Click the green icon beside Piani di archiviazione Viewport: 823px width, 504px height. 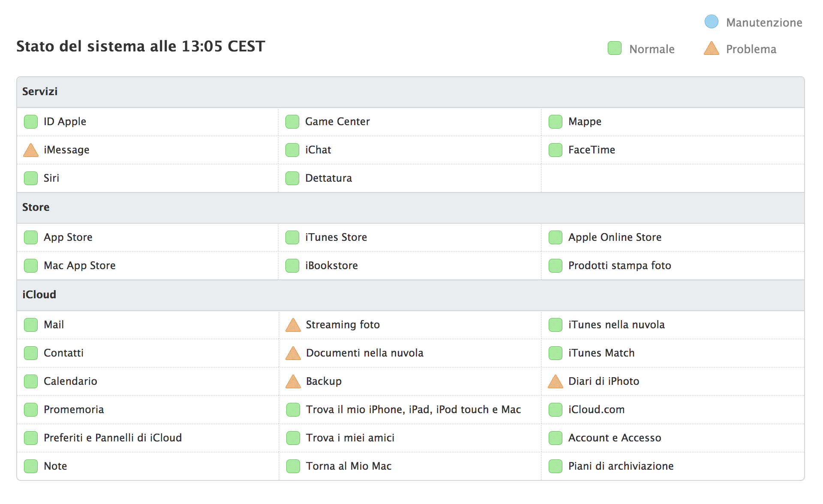556,466
